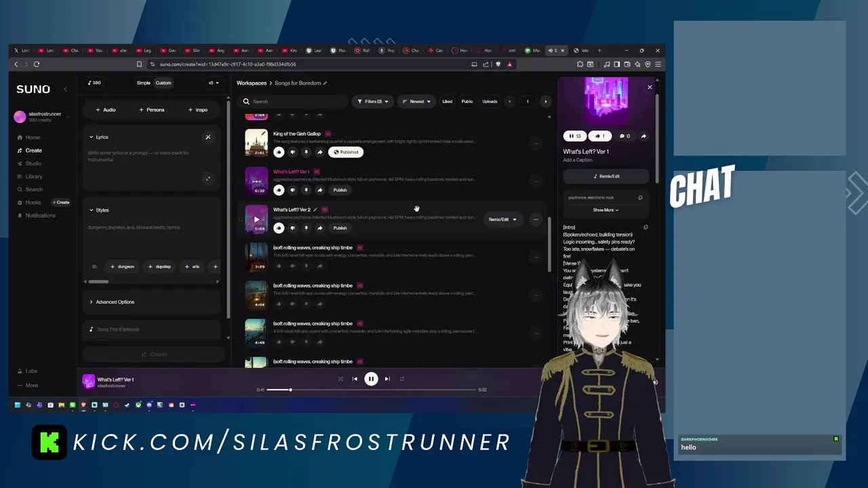Screen dimensions: 868x488
Task: Add the dupstep style tag
Action: click(x=160, y=266)
